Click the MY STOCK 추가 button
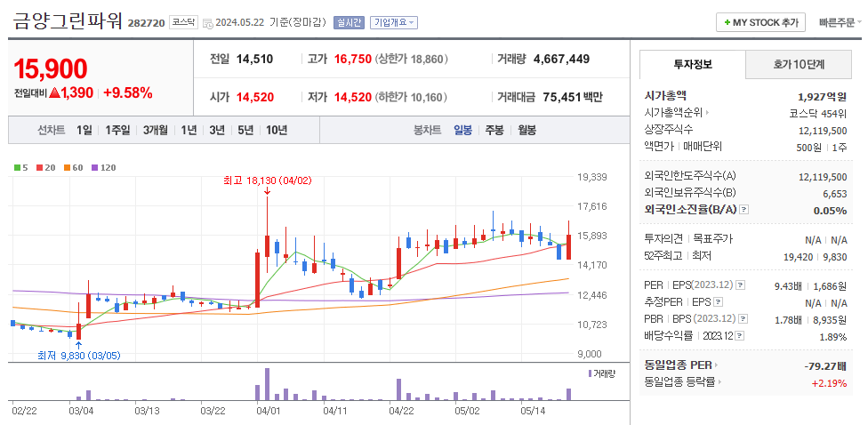868x425 pixels. click(760, 23)
